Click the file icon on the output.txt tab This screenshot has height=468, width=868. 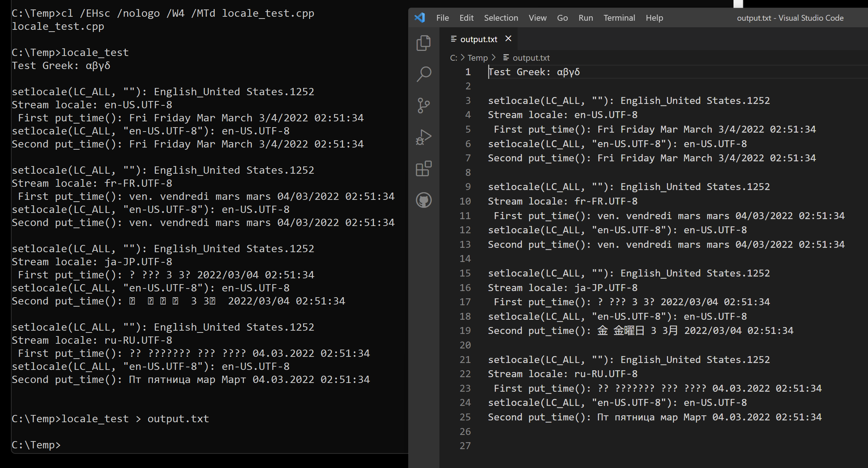coord(453,39)
